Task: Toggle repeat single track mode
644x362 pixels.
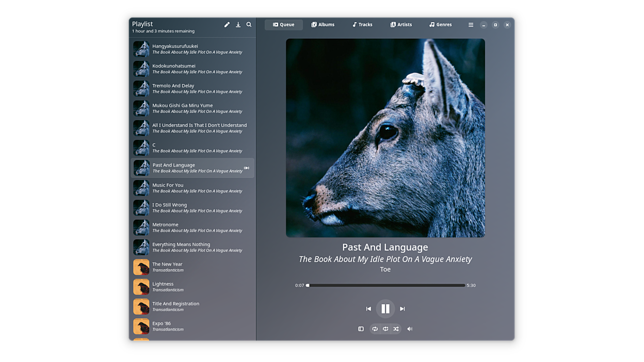Action: pos(385,329)
